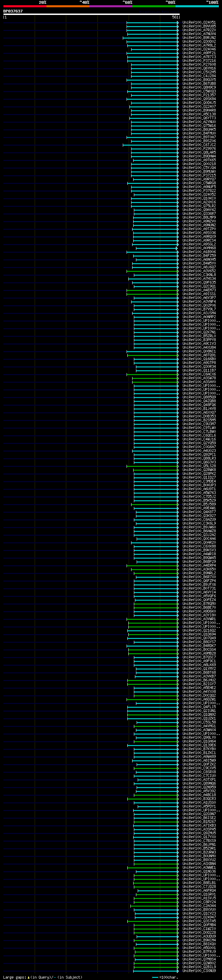Select the UniRef100_O24052 label
This screenshot has height=980, width=222.
click(x=199, y=194)
